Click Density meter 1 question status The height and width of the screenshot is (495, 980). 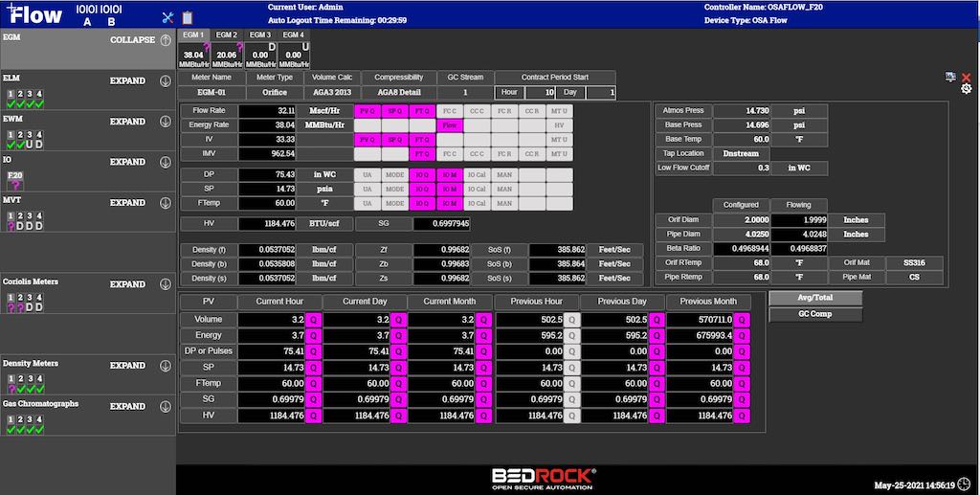(x=11, y=389)
